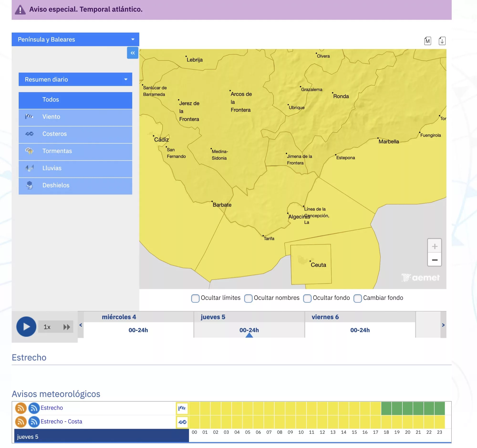Toggle Cambiar fondo checkbox
The height and width of the screenshot is (448, 477).
(x=358, y=298)
